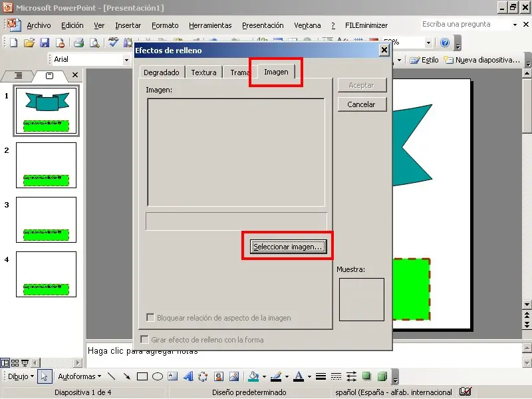This screenshot has height=399, width=532.
Task: Run the ABC spelling check icon
Action: tap(113, 42)
